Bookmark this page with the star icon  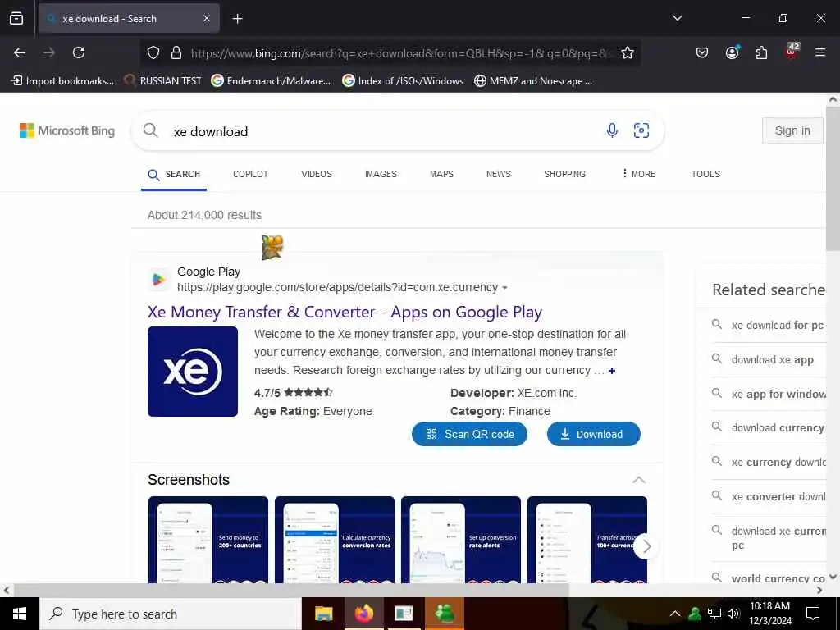pos(628,52)
